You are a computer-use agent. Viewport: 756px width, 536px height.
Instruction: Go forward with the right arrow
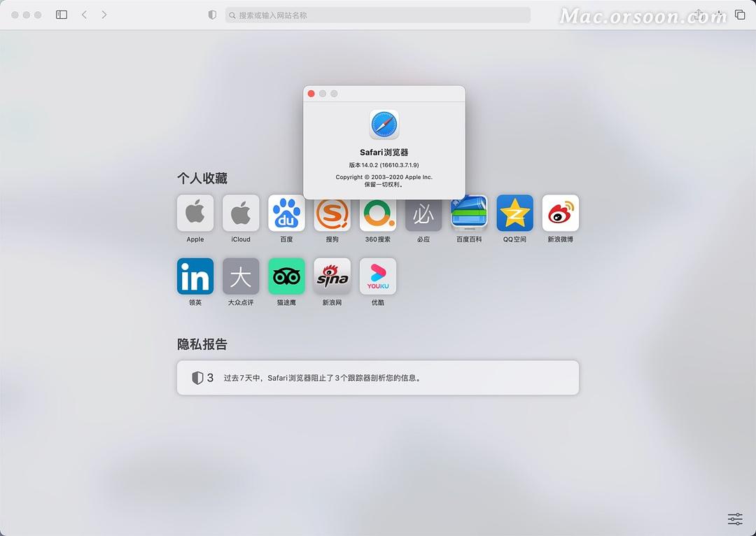pyautogui.click(x=104, y=15)
